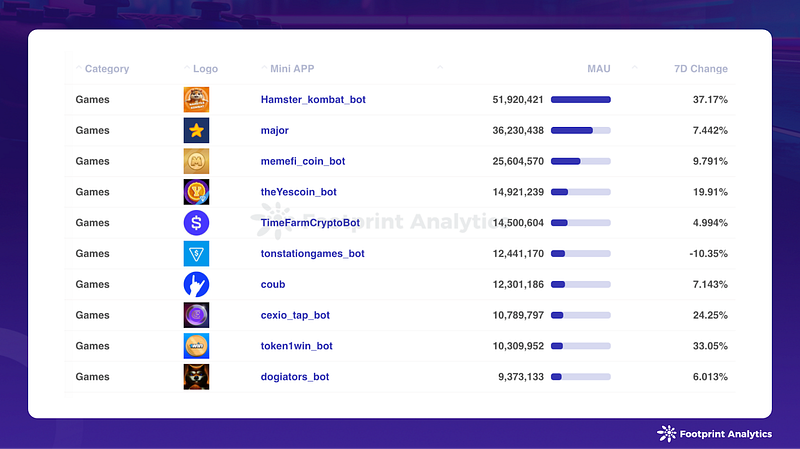This screenshot has height=449, width=800.
Task: Click the TimeFarmCryptoBot dollar logo icon
Action: pos(197,223)
